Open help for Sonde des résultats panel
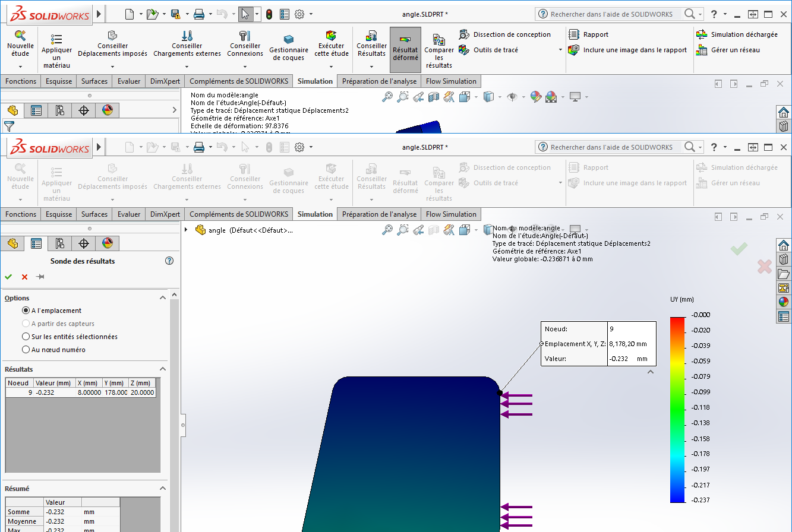The width and height of the screenshot is (792, 532). pos(169,261)
